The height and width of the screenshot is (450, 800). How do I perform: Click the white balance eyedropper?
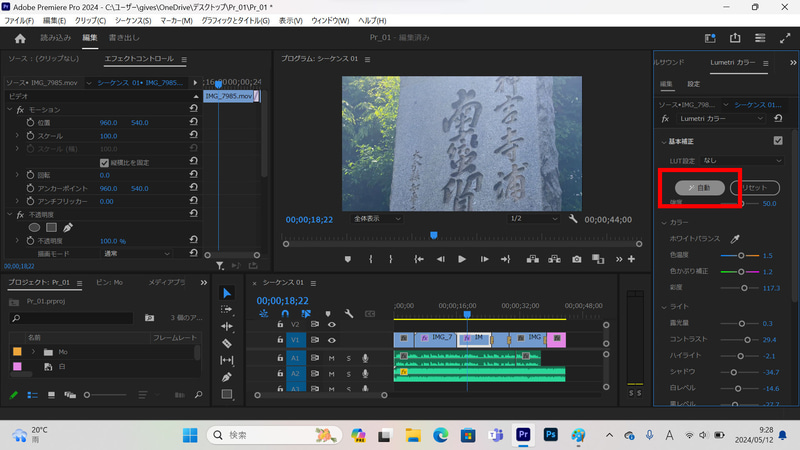(x=735, y=239)
